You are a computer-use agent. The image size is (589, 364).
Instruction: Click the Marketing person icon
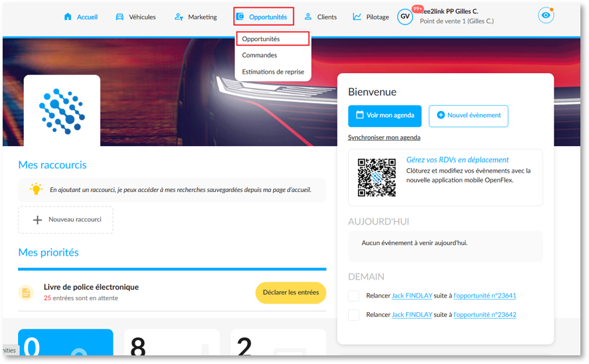[x=179, y=17]
